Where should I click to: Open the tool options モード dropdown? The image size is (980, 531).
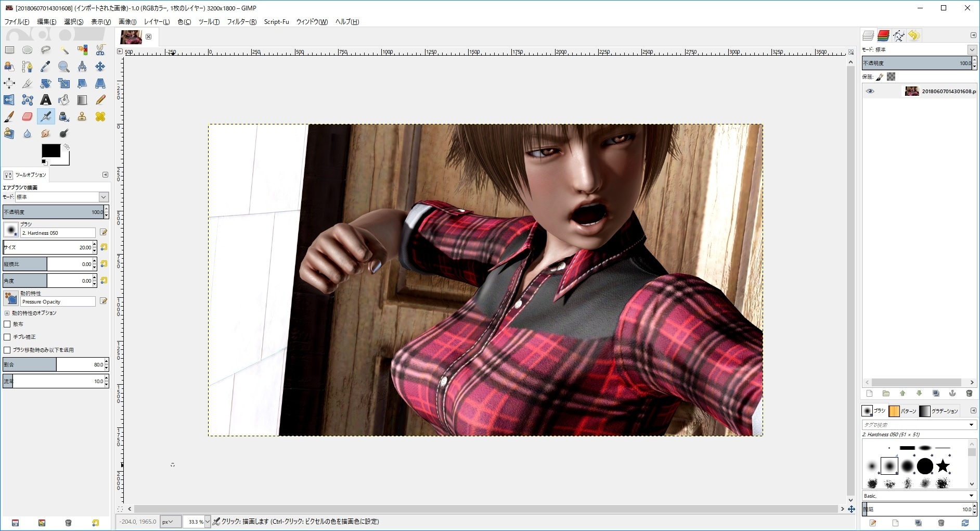(x=61, y=197)
